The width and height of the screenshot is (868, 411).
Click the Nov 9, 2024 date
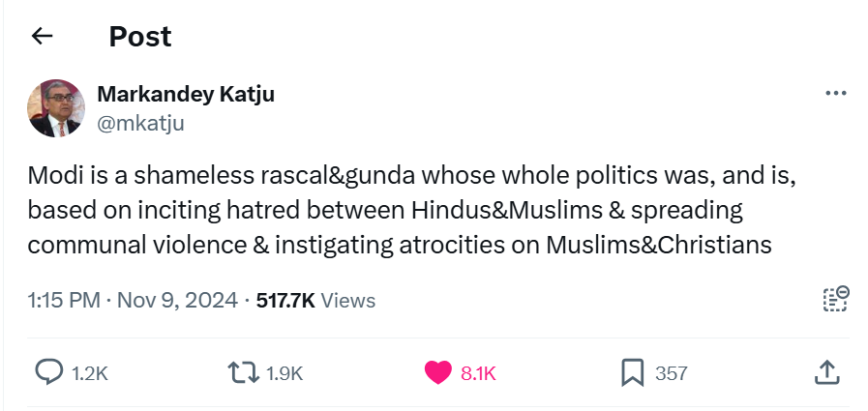tap(177, 301)
